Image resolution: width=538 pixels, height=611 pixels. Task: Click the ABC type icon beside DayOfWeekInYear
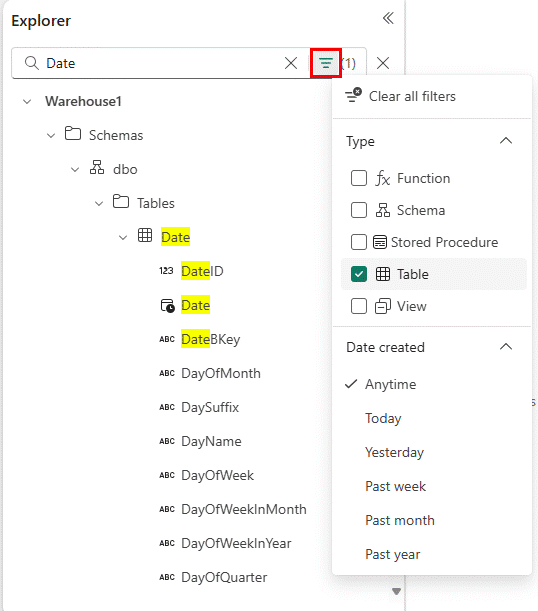[167, 543]
